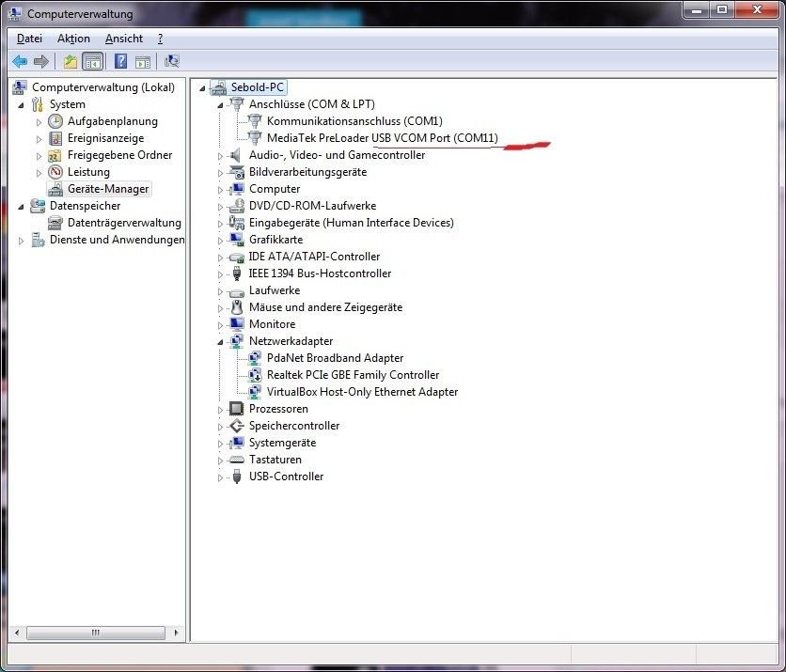The height and width of the screenshot is (672, 786).
Task: Click the left pane scroll left arrow
Action: (17, 633)
